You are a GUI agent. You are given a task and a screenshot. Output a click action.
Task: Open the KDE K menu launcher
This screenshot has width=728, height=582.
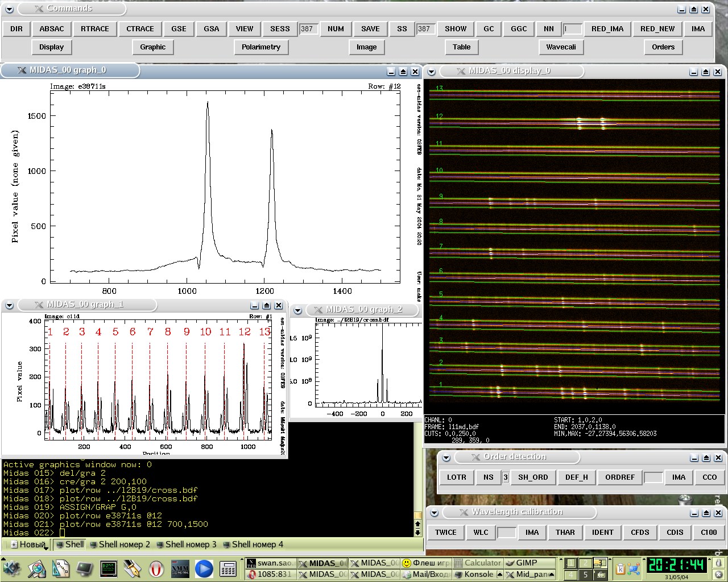pyautogui.click(x=11, y=568)
